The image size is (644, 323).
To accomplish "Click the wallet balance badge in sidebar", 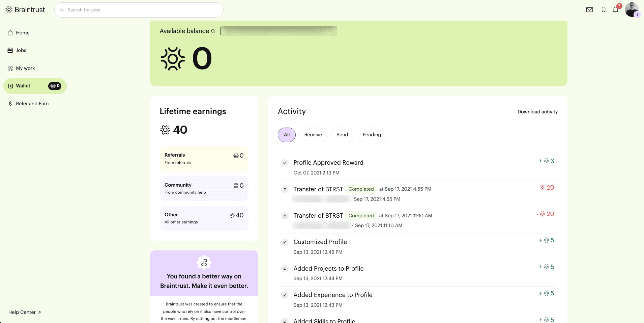I will (55, 86).
